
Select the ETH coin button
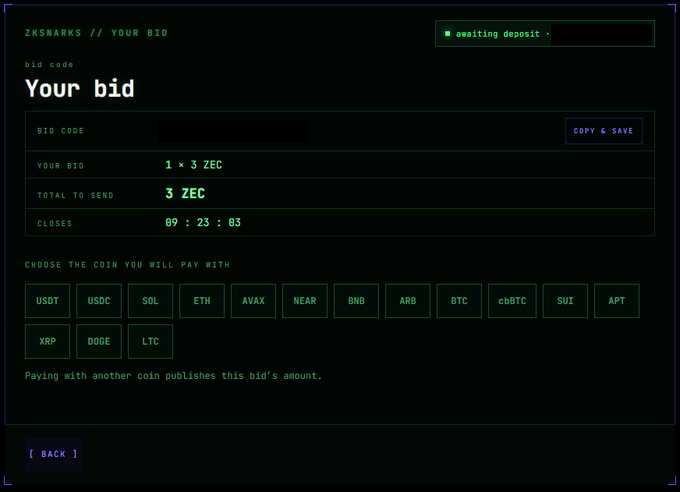tap(202, 301)
